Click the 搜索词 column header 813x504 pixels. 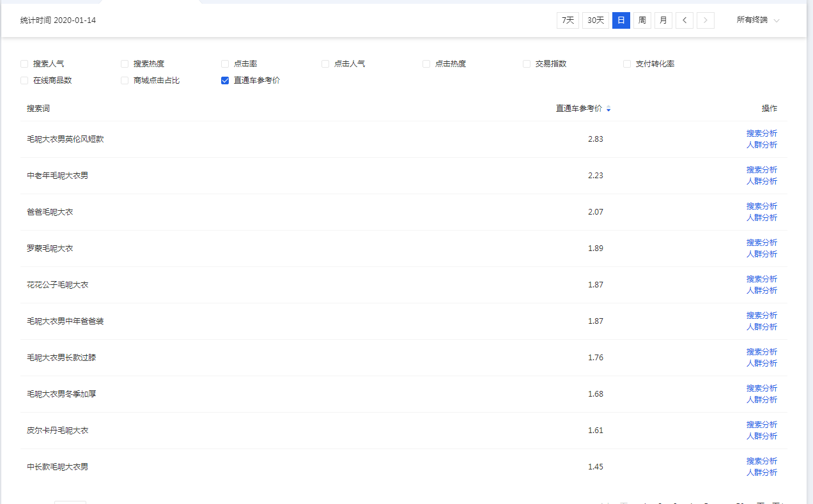38,109
